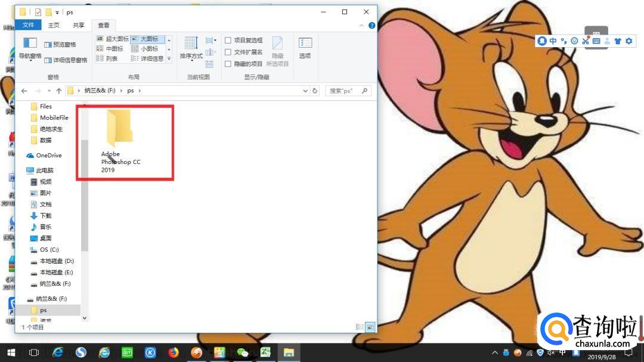Open 本地磁盘 (E:) drive
This screenshot has height=362, width=644.
click(x=56, y=273)
